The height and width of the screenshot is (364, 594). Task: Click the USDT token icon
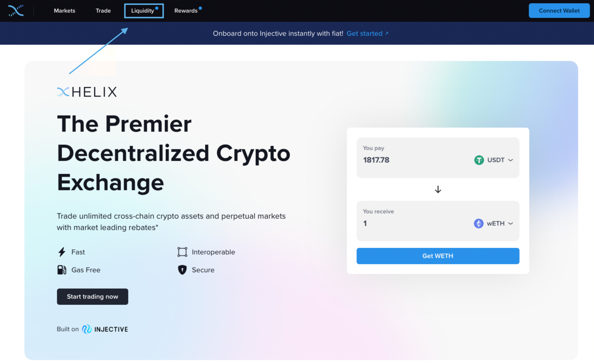(x=478, y=160)
